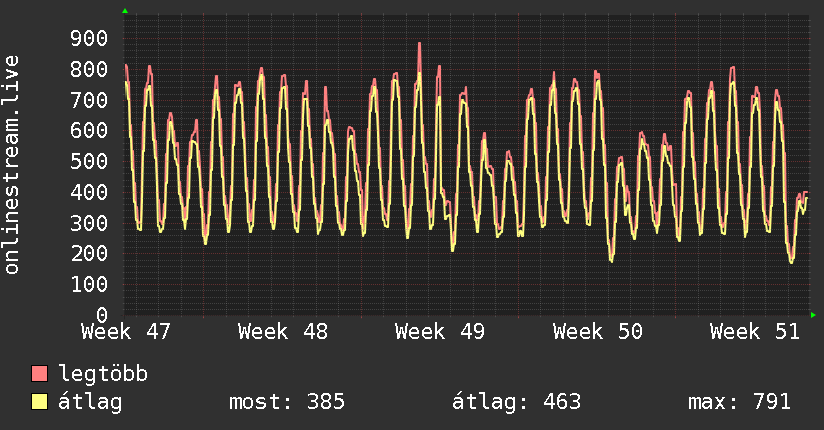This screenshot has height=430, width=824.
Task: Click the Week 47 axis label
Action: click(126, 332)
